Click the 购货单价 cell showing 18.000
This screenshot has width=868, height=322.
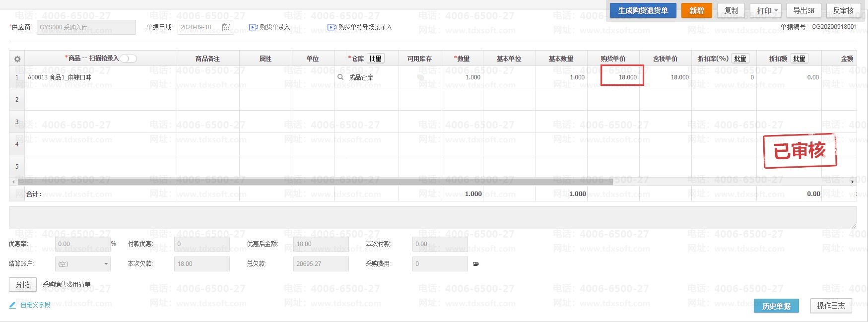622,77
